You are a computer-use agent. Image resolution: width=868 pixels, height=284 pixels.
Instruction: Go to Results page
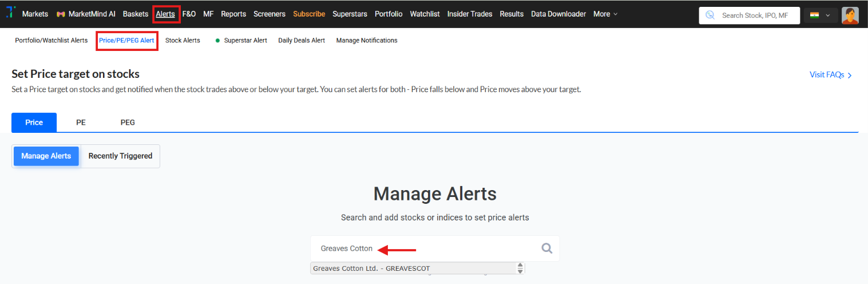click(512, 14)
